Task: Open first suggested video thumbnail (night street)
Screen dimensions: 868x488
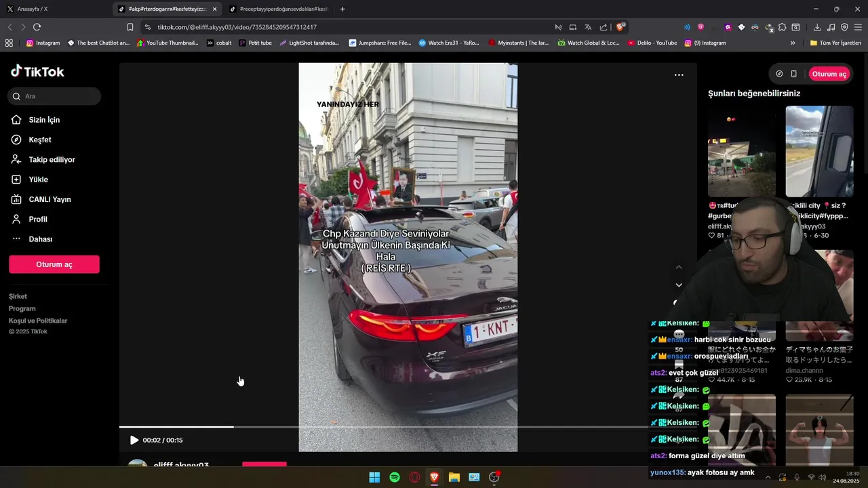Action: [x=742, y=151]
